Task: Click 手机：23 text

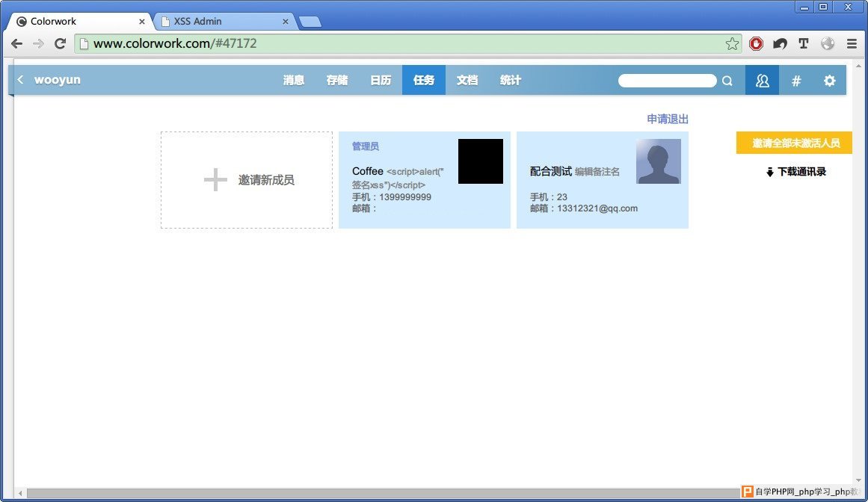Action: pyautogui.click(x=549, y=197)
